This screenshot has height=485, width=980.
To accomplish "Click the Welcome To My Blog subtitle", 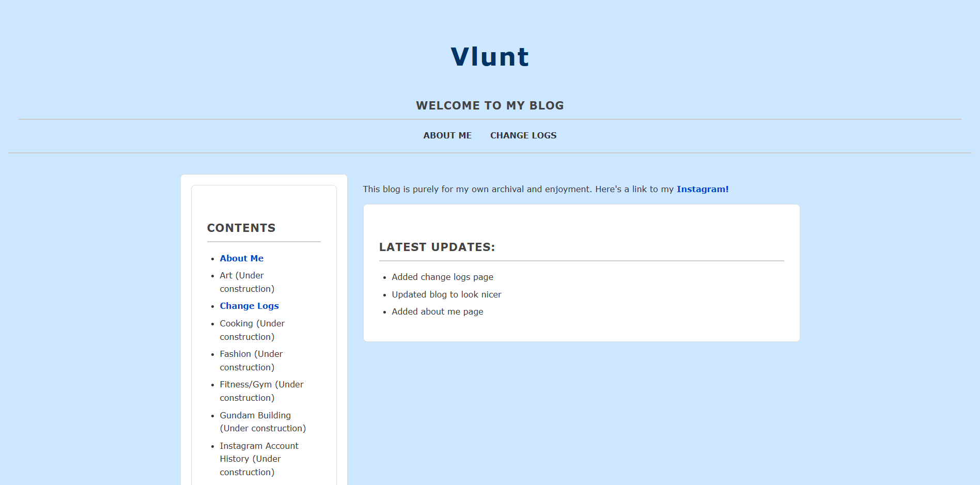I will [490, 105].
